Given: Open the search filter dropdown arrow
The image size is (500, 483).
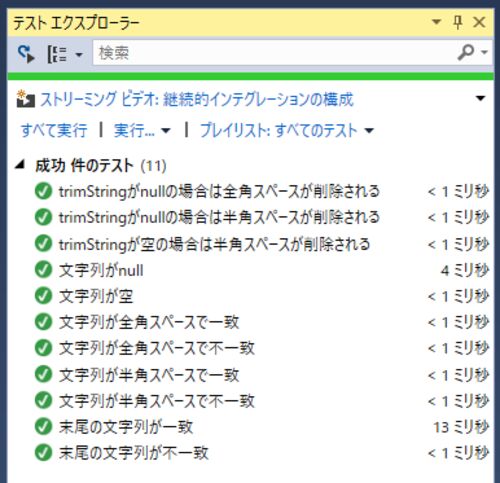Looking at the screenshot, I should pos(484,52).
